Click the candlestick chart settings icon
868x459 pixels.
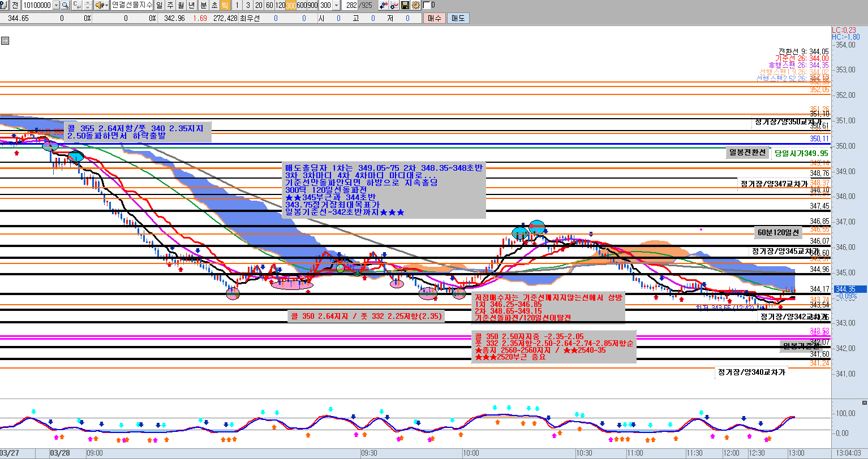coord(384,5)
